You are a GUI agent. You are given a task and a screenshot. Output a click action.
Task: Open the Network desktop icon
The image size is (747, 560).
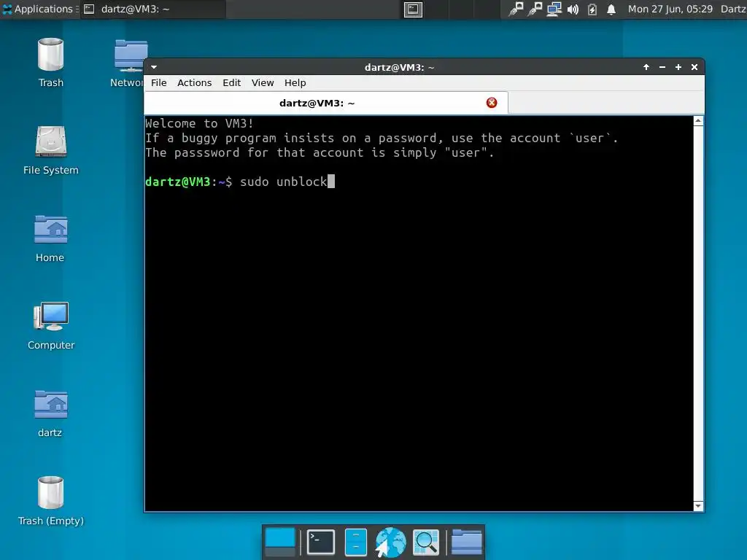tap(128, 62)
